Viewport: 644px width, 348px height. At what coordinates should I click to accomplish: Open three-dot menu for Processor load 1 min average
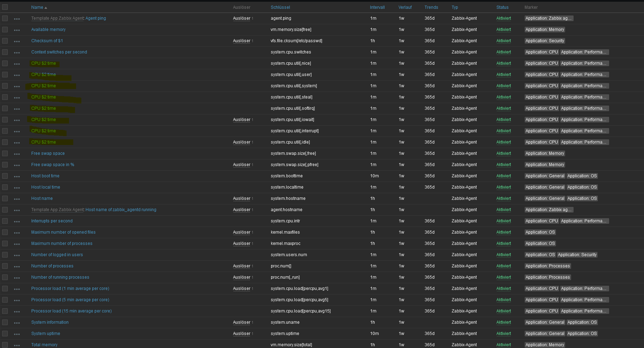point(17,289)
